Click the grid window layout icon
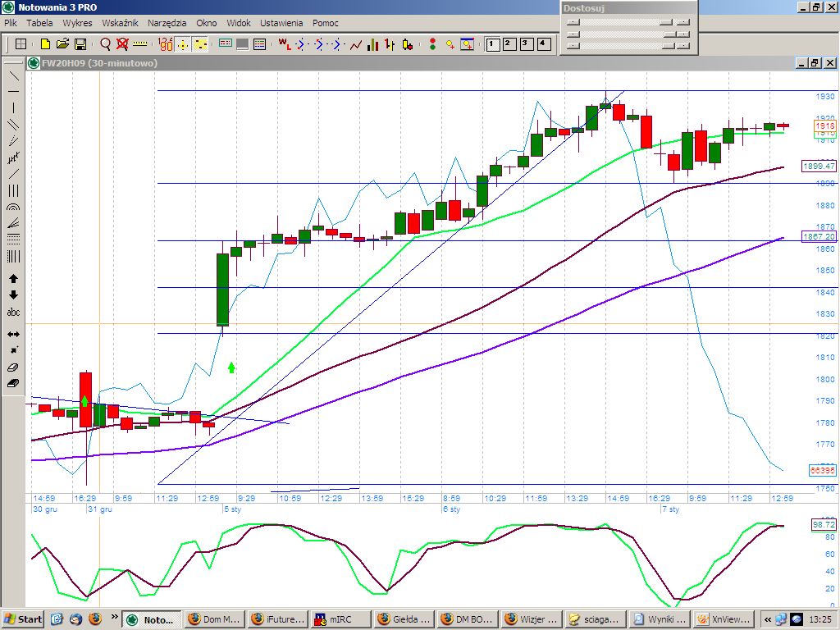Viewport: 840px width, 630px height. point(21,44)
